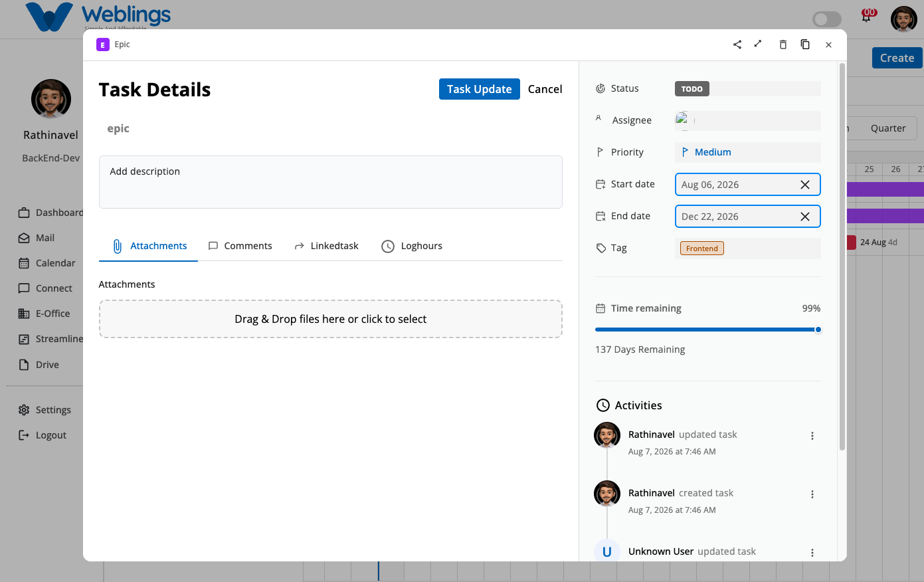Open options for Unknown User activity
This screenshot has width=924, height=582.
[812, 553]
